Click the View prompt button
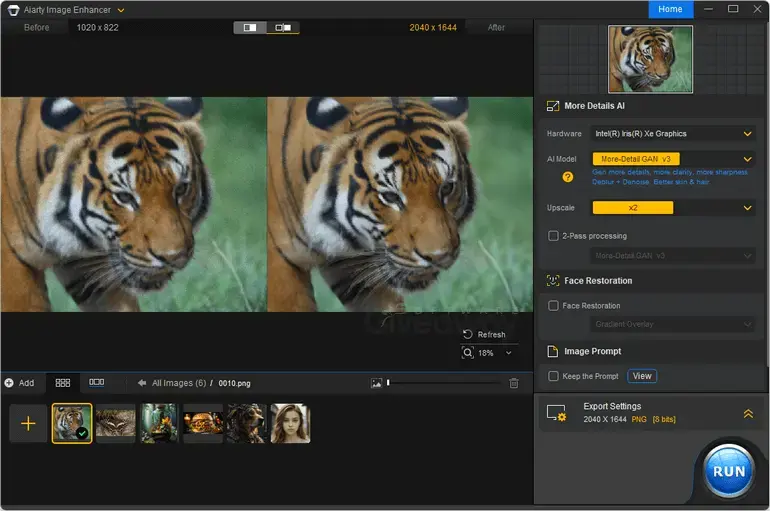The width and height of the screenshot is (770, 511). 642,376
